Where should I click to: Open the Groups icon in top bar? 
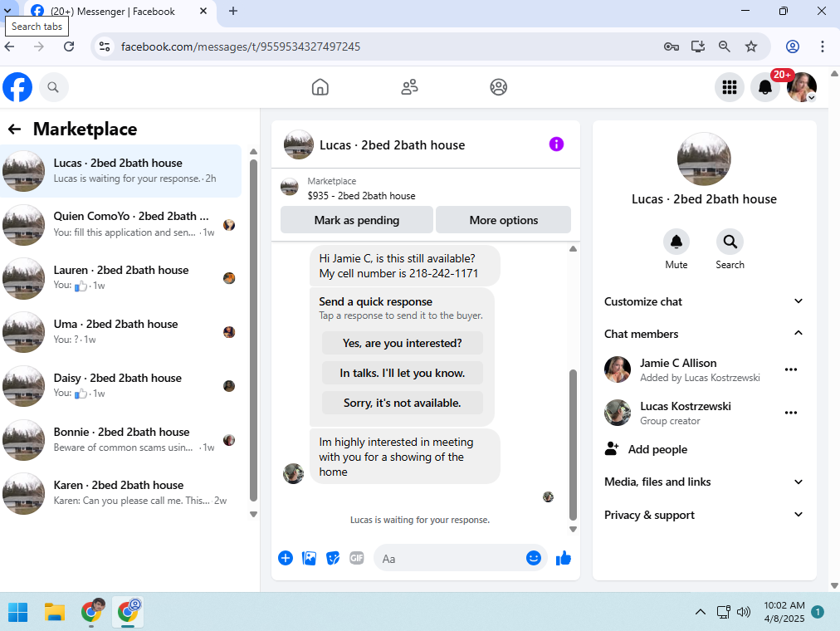point(498,87)
